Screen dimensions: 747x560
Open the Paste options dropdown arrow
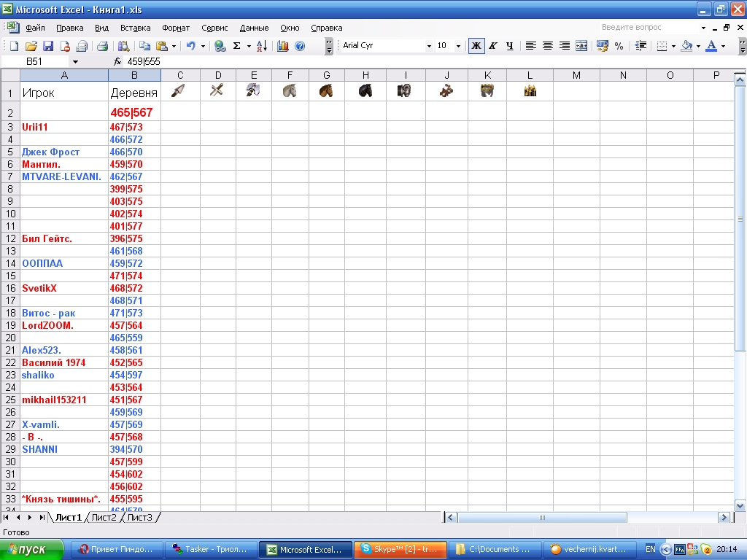tap(174, 46)
